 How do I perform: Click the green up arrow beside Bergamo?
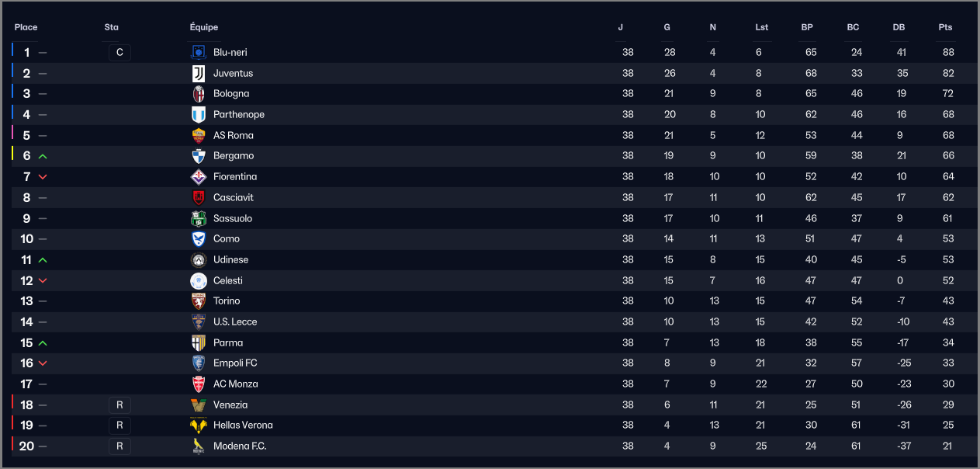coord(43,156)
